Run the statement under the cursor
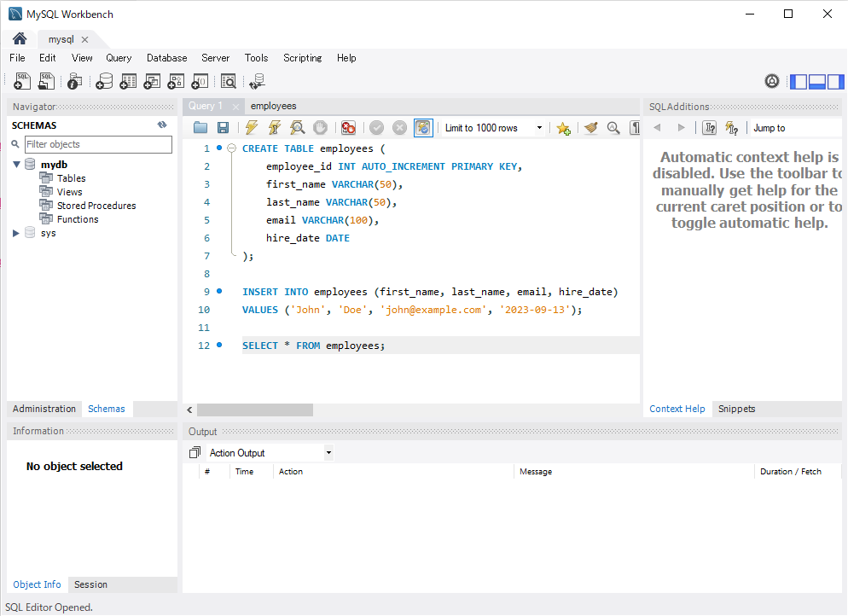The height and width of the screenshot is (616, 848). pos(274,128)
